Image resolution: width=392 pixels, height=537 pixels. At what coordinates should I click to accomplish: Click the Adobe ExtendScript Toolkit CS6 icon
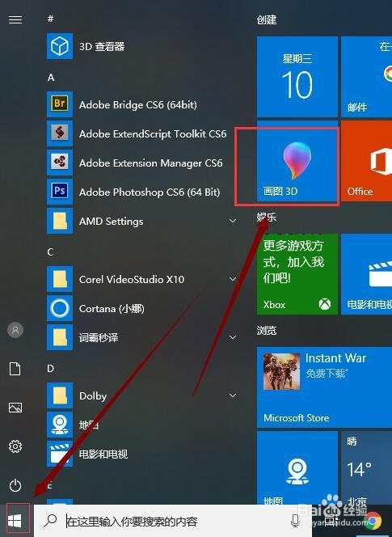tap(60, 133)
